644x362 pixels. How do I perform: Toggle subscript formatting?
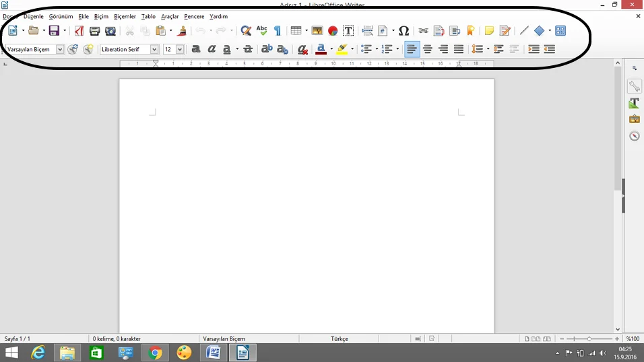point(282,49)
